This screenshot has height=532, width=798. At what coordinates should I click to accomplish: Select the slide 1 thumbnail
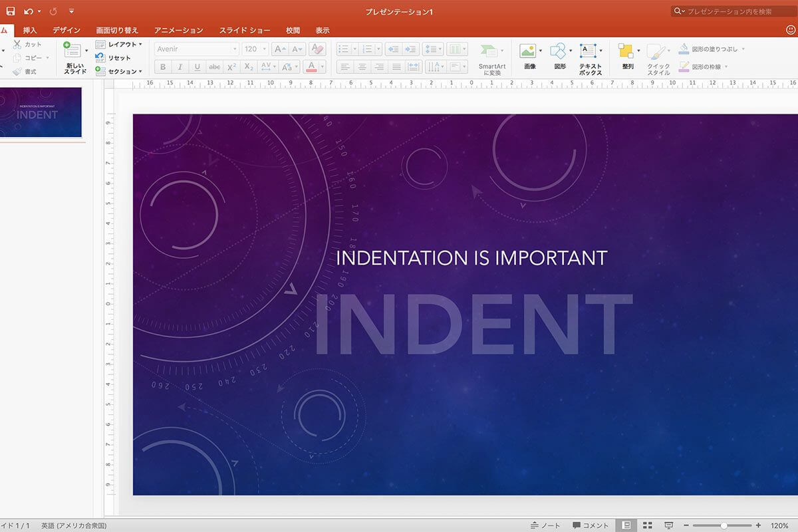click(x=41, y=112)
